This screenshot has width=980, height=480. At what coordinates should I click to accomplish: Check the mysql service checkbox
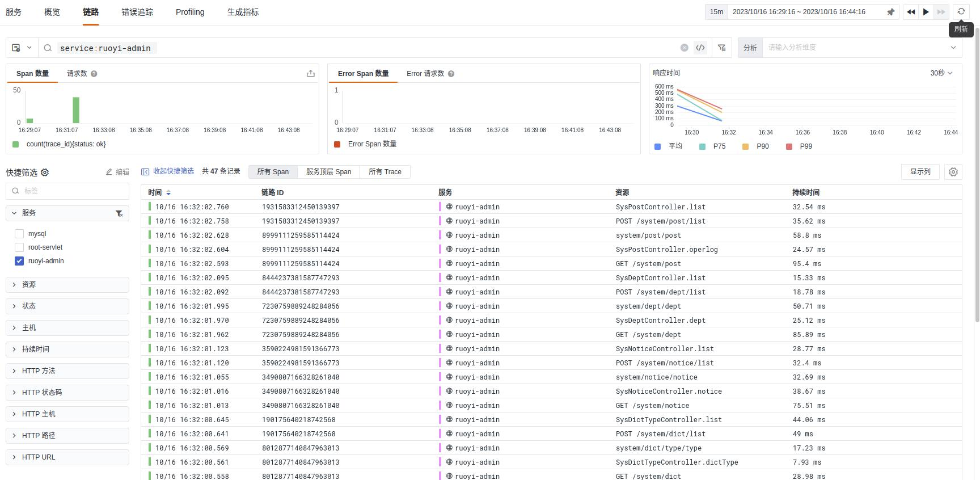[19, 234]
